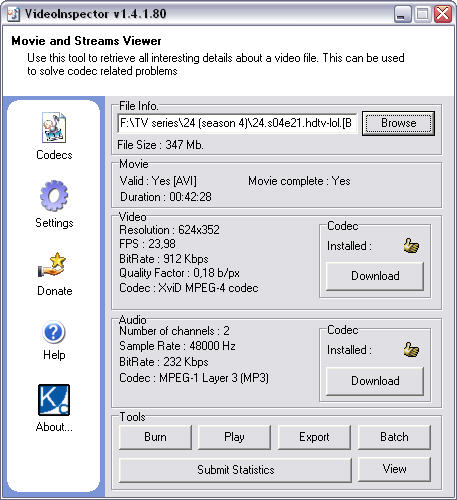Screen dimensions: 457x500
Task: Select the Settings sidebar label
Action: 54,223
